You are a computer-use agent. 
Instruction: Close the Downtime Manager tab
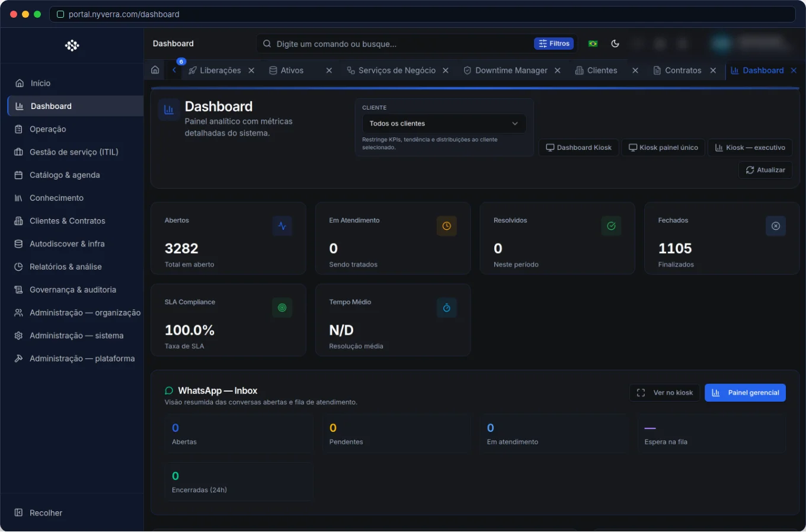558,70
